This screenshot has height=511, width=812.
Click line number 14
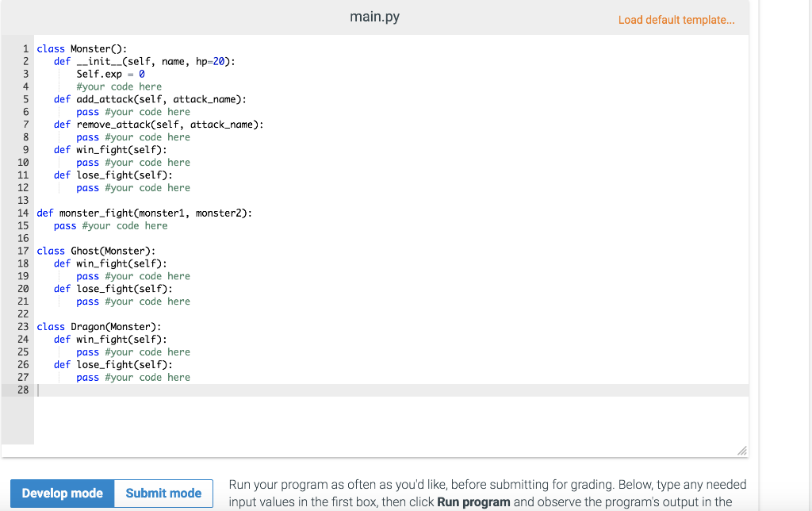click(x=23, y=213)
